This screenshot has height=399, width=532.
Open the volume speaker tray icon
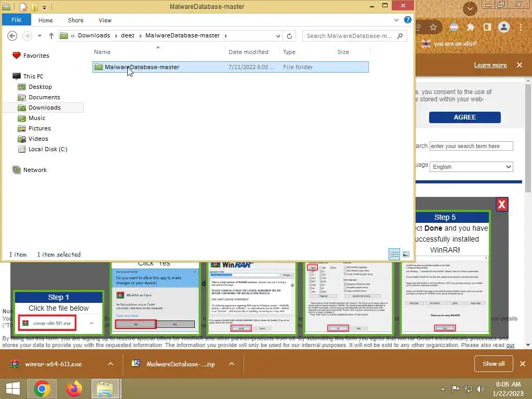(x=481, y=389)
